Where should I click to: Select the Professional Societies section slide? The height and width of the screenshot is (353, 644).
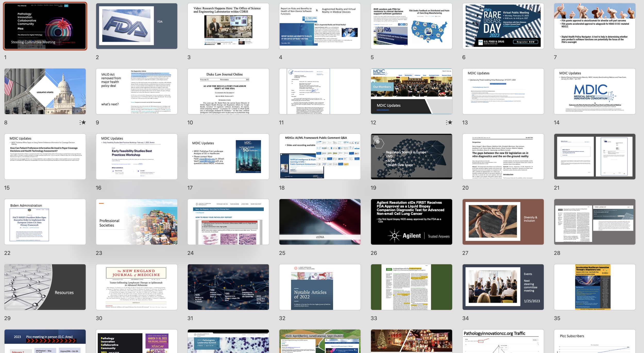click(137, 222)
